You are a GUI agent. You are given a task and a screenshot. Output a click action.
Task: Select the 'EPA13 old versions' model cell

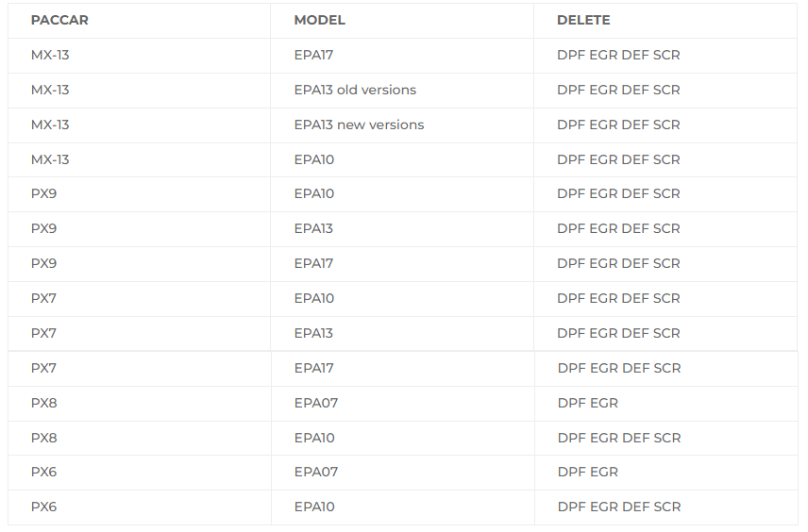click(355, 90)
